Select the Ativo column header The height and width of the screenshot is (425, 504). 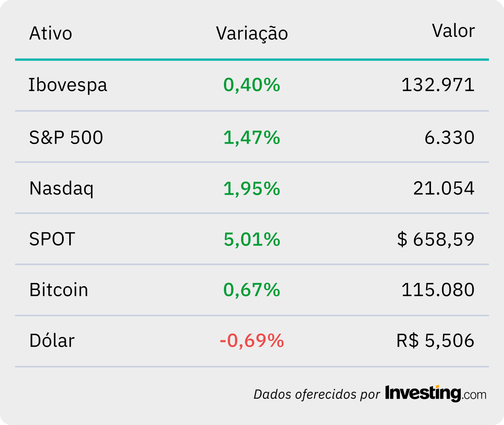coord(51,33)
